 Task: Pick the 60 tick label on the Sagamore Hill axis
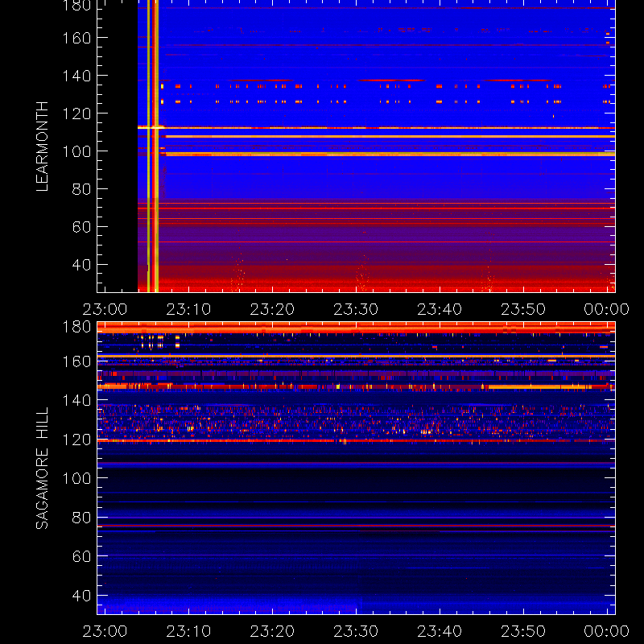(81, 556)
